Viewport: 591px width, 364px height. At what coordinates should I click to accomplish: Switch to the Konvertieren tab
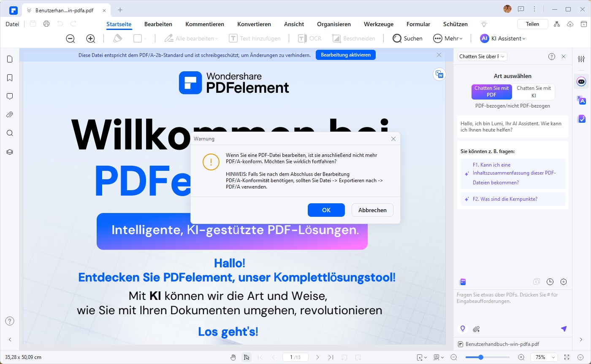pos(254,24)
